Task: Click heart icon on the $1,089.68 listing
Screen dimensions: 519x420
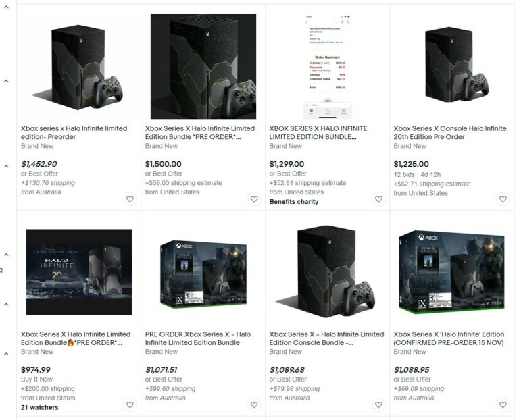Action: 378,404
